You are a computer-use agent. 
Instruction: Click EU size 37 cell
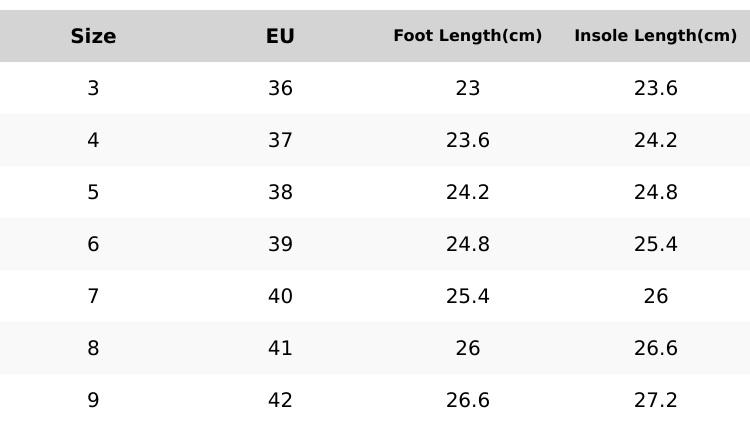(x=280, y=141)
